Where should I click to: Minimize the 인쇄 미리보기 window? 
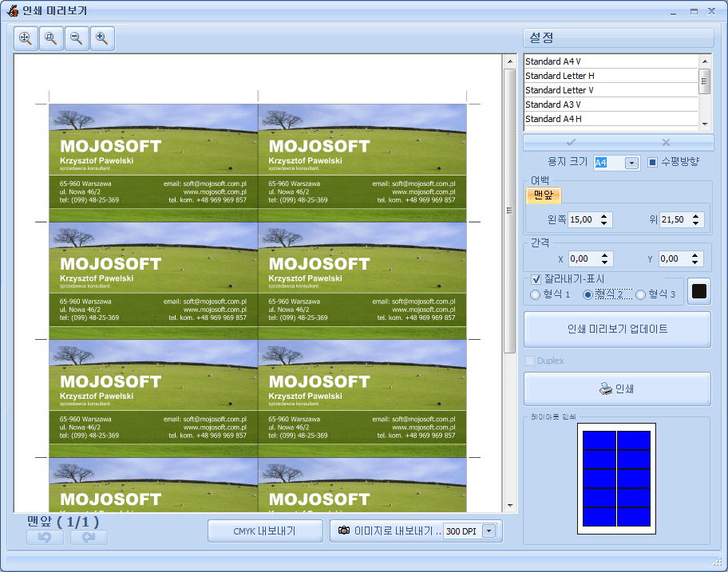pos(673,12)
